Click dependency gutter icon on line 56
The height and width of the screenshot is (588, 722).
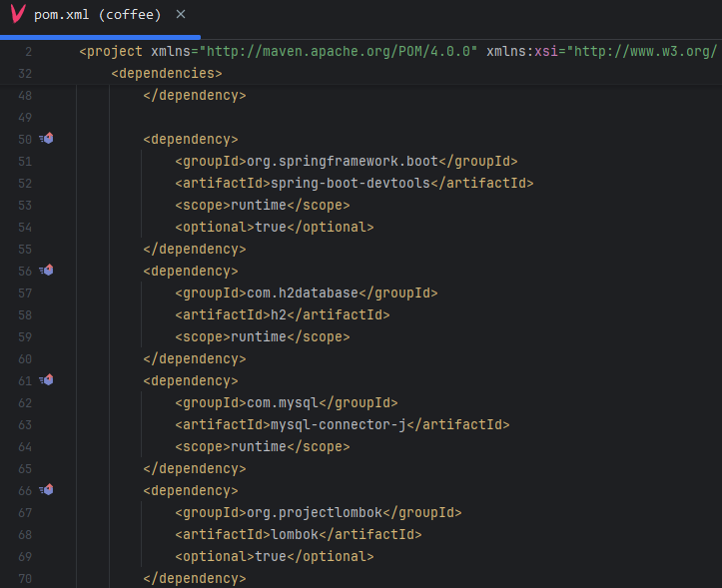[46, 271]
